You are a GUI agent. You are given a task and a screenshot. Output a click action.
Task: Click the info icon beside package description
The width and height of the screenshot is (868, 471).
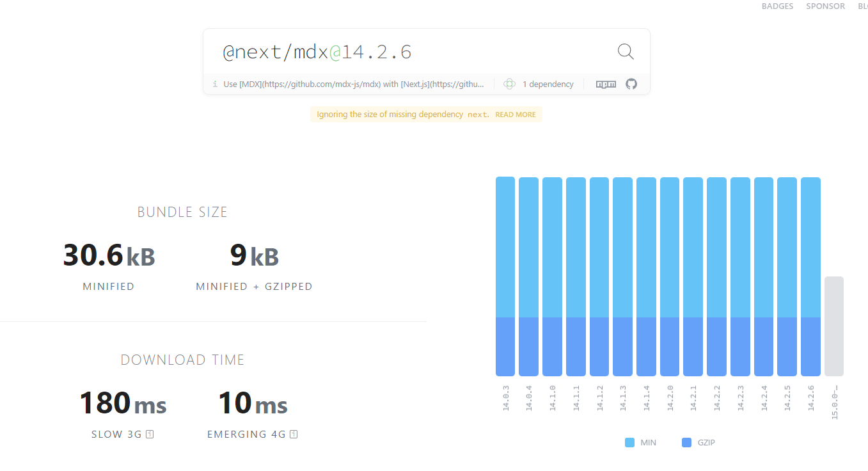215,84
